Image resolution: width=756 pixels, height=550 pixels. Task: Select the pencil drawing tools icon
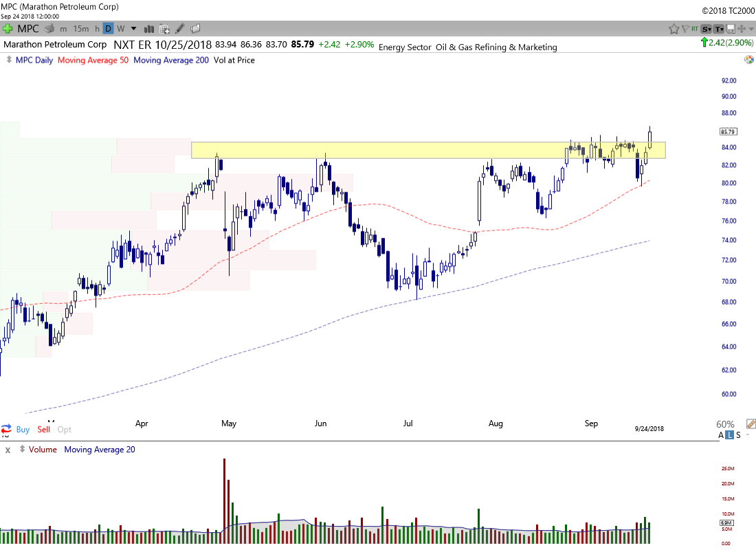click(179, 29)
